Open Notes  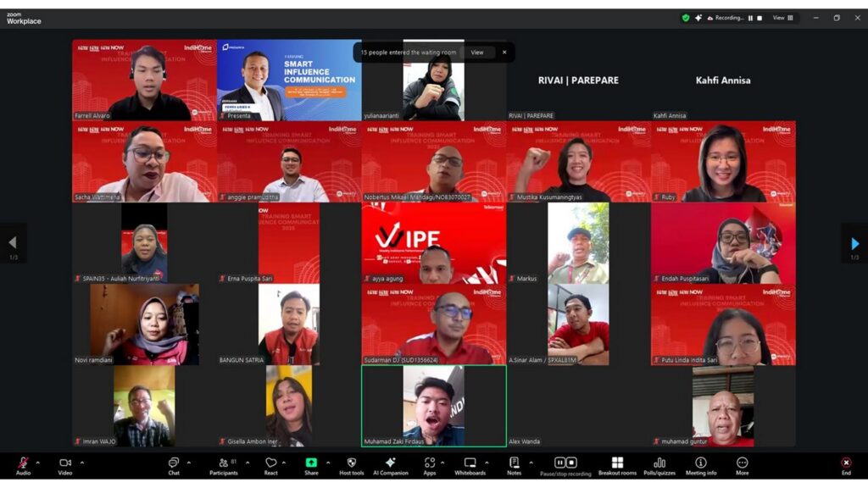515,465
